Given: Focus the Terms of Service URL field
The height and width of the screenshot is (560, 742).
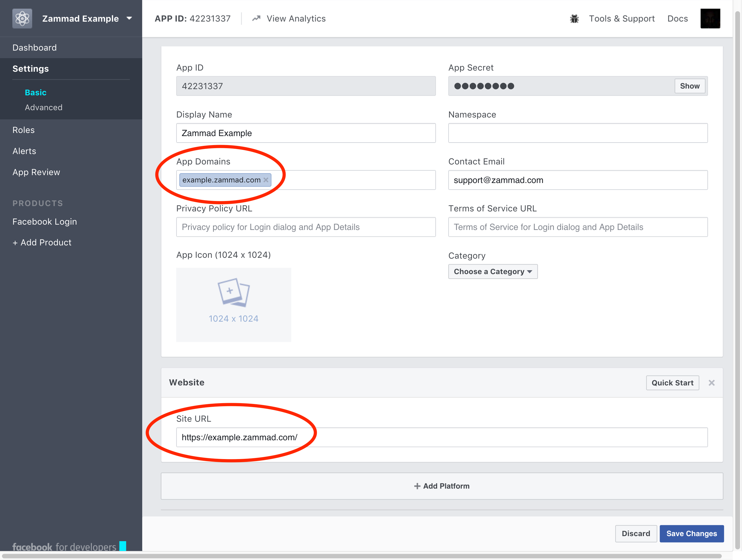Looking at the screenshot, I should click(x=578, y=227).
